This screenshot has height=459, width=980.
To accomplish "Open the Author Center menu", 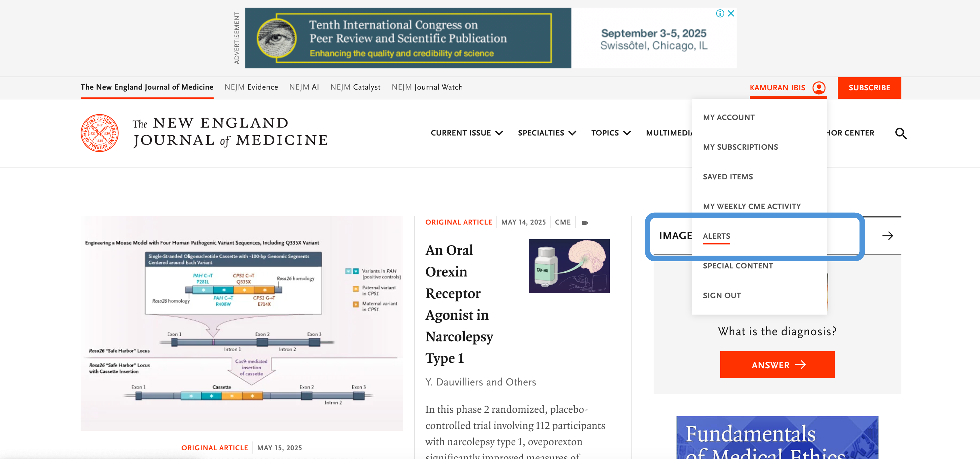I will coord(851,133).
